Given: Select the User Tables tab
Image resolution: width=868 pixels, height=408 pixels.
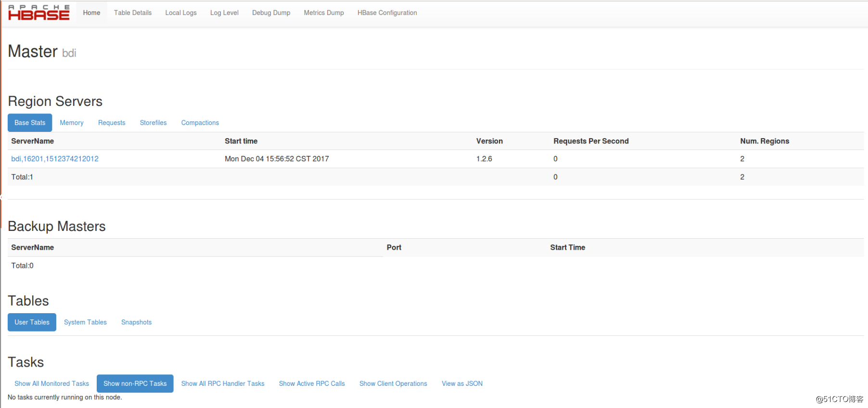Looking at the screenshot, I should (32, 322).
